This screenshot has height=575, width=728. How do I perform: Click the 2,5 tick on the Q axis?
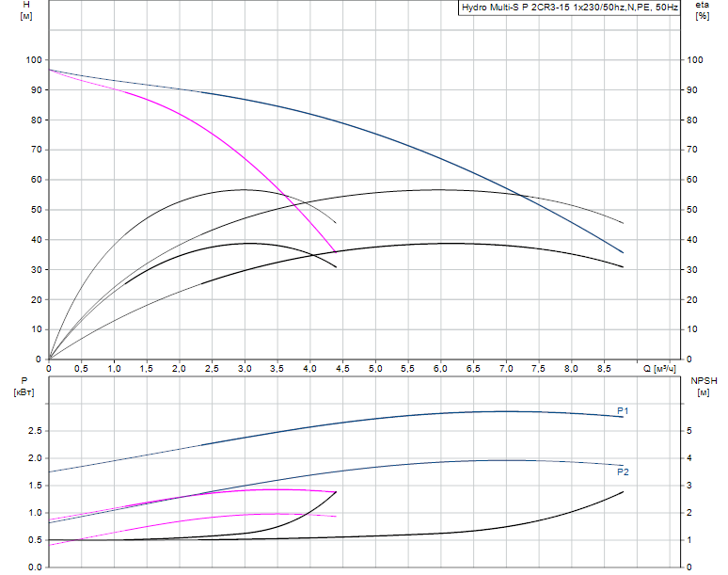tap(212, 369)
